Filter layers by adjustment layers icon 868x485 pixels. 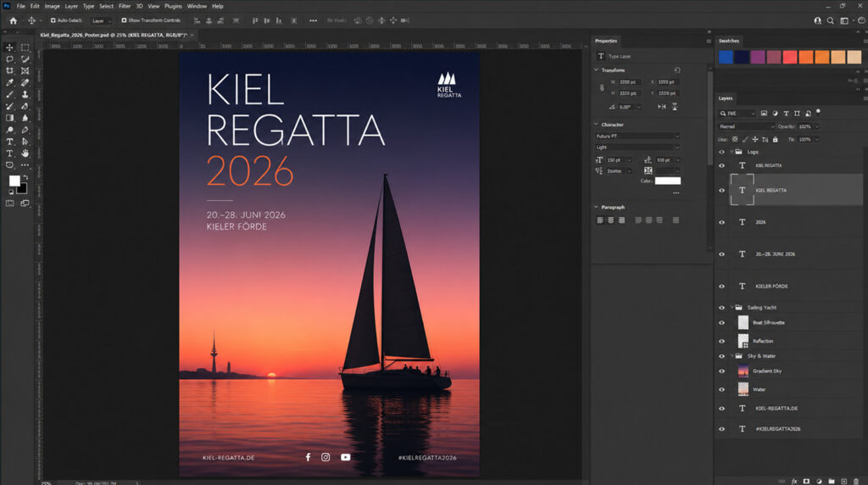(775, 113)
